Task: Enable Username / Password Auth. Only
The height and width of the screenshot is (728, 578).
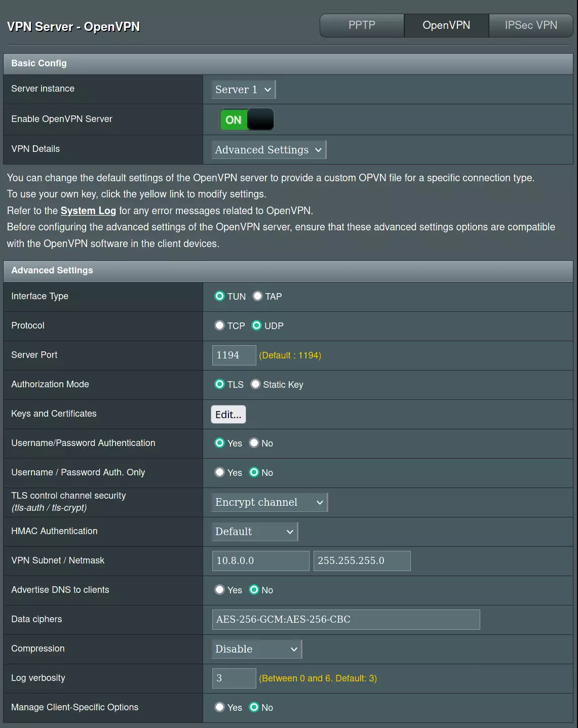Action: pos(219,472)
